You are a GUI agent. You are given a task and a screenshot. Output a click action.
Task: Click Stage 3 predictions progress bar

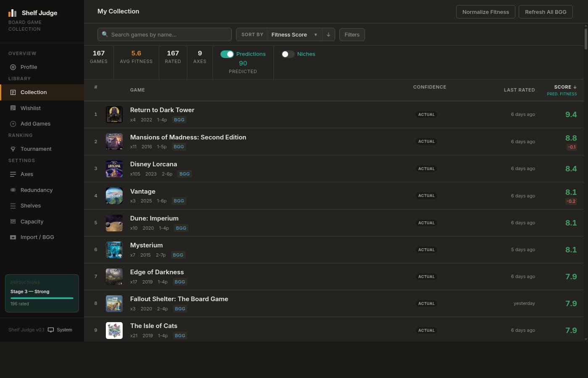[x=42, y=298]
